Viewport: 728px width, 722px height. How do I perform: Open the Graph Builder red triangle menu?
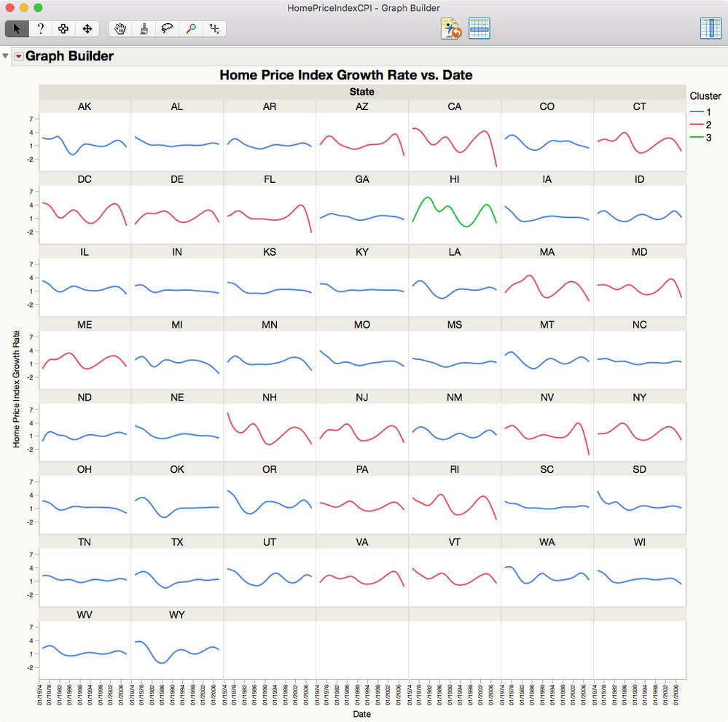pos(19,56)
